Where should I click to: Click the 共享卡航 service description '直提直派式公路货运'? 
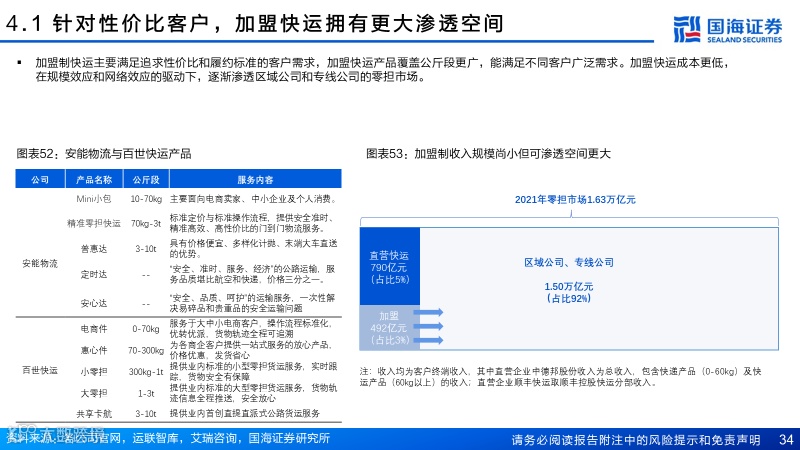pos(245,414)
